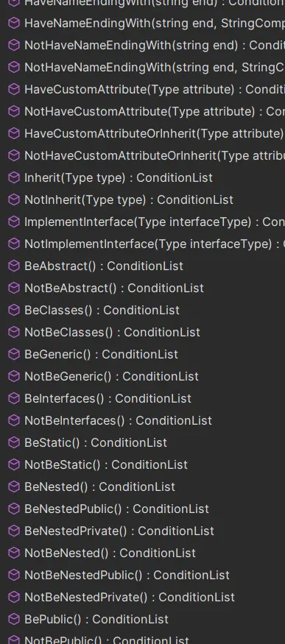Select NotBeNestedPublic() in structure list
The width and height of the screenshot is (285, 644).
pos(127,575)
